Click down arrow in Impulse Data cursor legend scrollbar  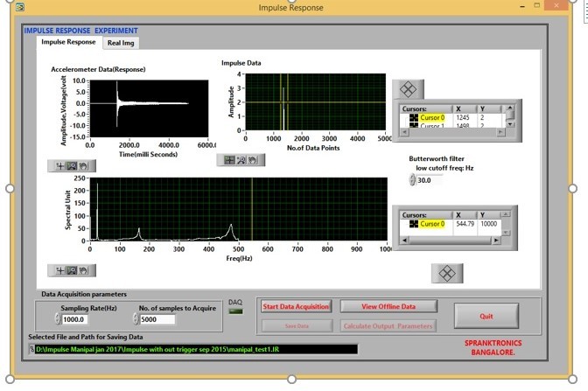click(510, 124)
